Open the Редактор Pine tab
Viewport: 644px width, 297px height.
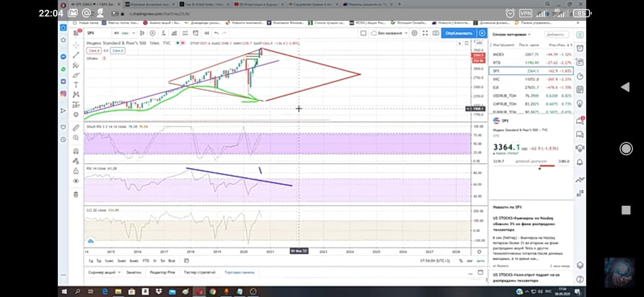[x=162, y=272]
